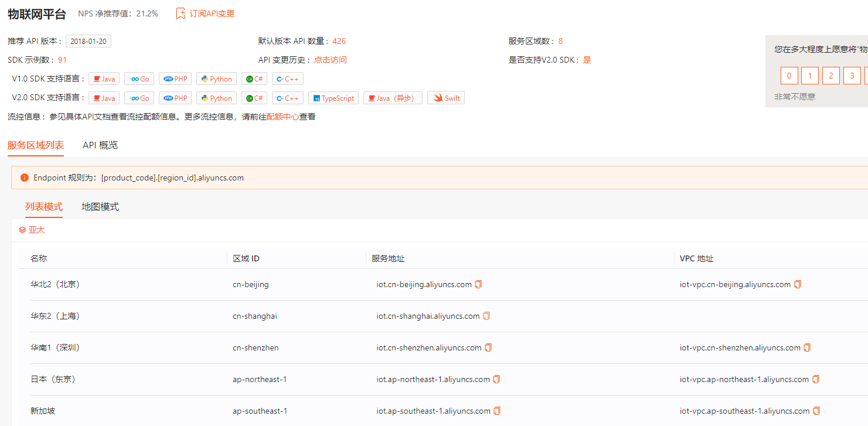Click the 名称 column header
The height and width of the screenshot is (426, 868).
point(39,258)
